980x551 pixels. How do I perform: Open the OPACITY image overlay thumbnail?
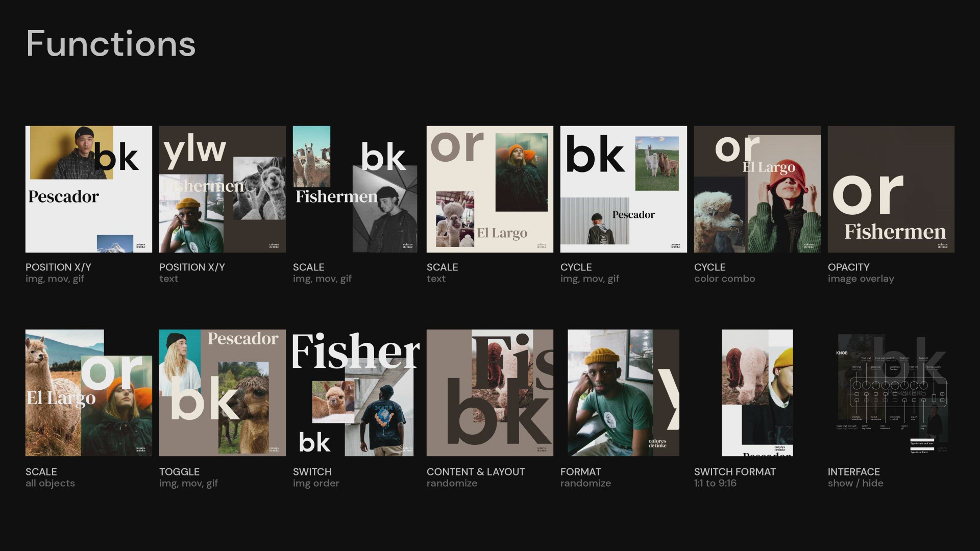click(891, 189)
